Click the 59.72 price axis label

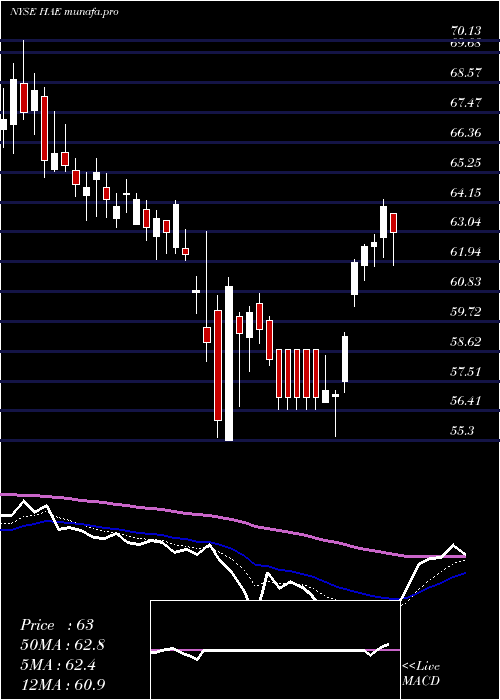(466, 312)
